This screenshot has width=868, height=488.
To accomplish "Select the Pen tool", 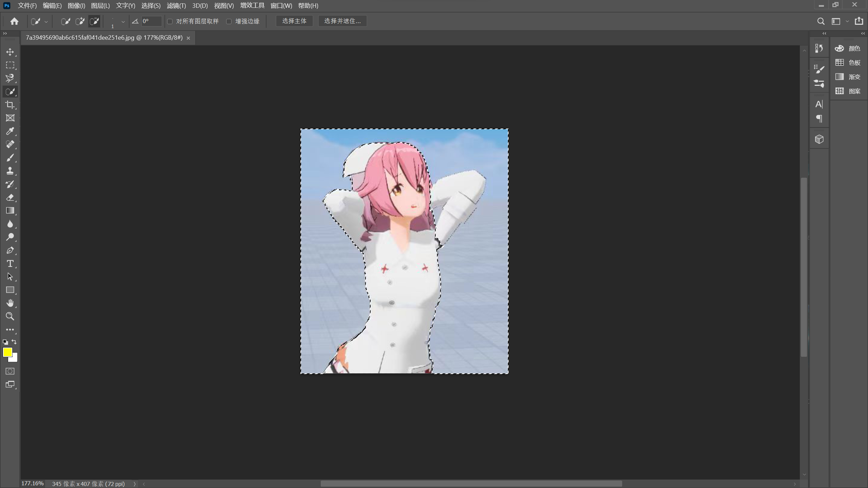I will 10,250.
